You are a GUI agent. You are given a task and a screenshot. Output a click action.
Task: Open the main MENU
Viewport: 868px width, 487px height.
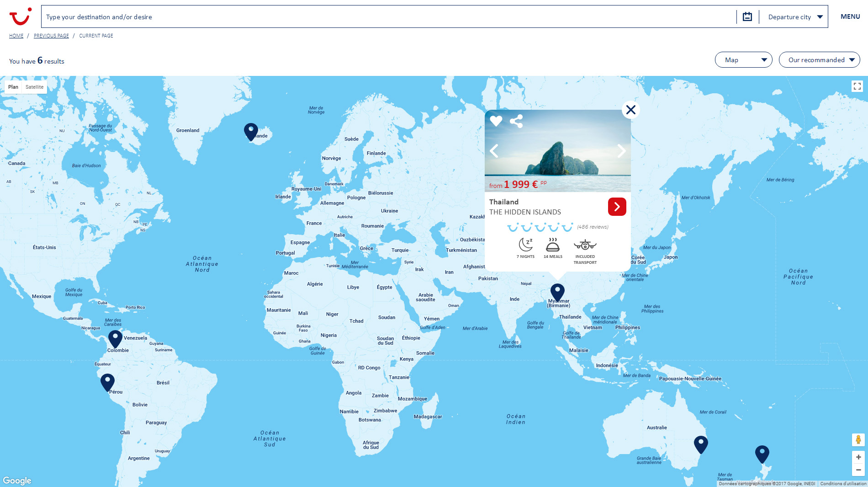pyautogui.click(x=850, y=16)
